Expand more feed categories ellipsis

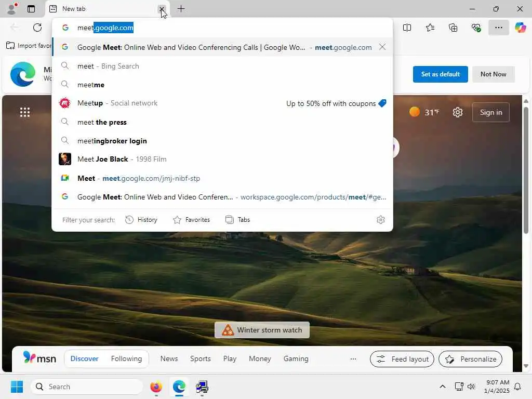[353, 359]
